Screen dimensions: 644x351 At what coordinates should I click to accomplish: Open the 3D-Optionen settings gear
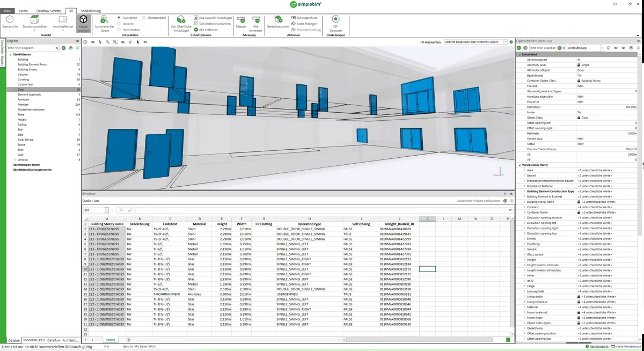tap(335, 19)
